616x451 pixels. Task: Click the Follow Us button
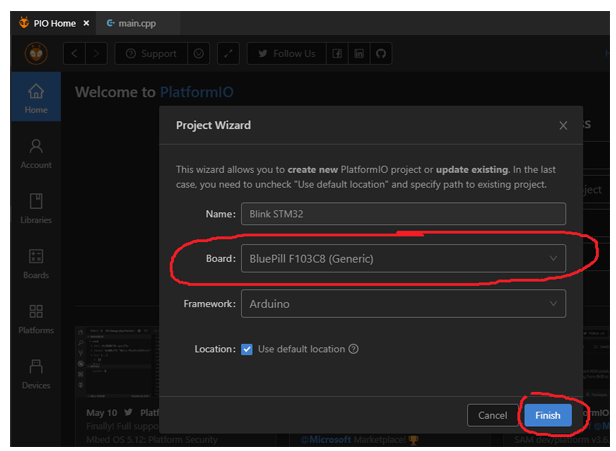pos(286,54)
